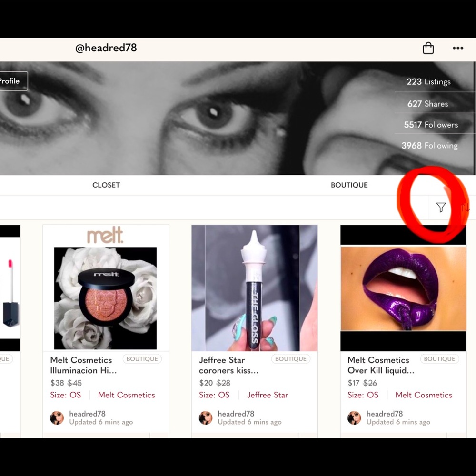Open the three-dot more options menu
This screenshot has height=476, width=476.
click(x=458, y=48)
